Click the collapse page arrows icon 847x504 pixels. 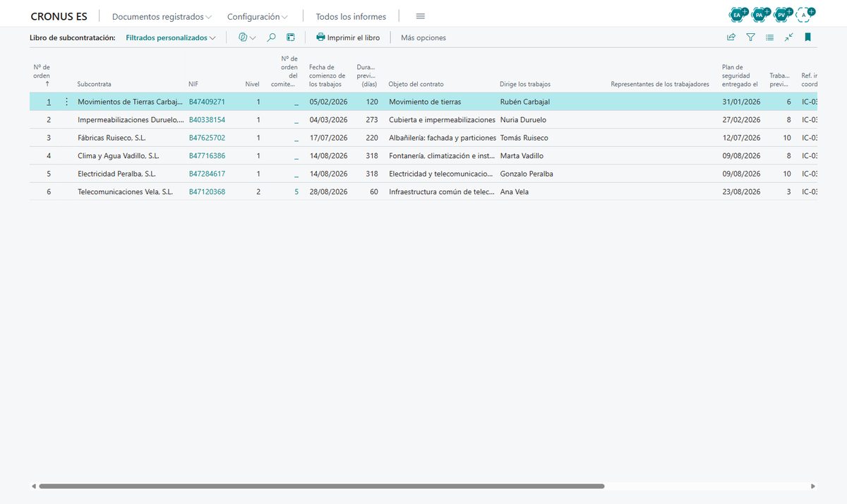[789, 37]
